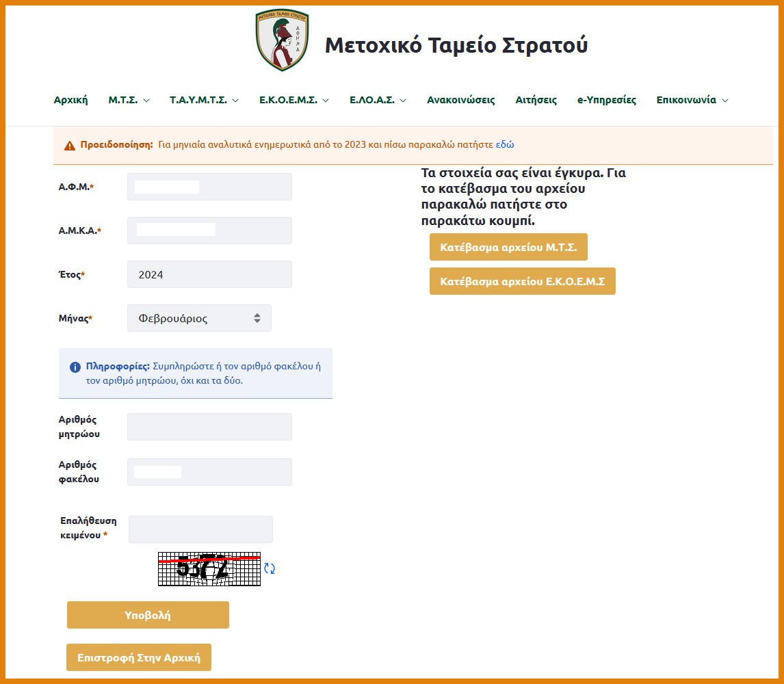Click the Πληροφορίες info label
The image size is (784, 684).
coord(118,366)
